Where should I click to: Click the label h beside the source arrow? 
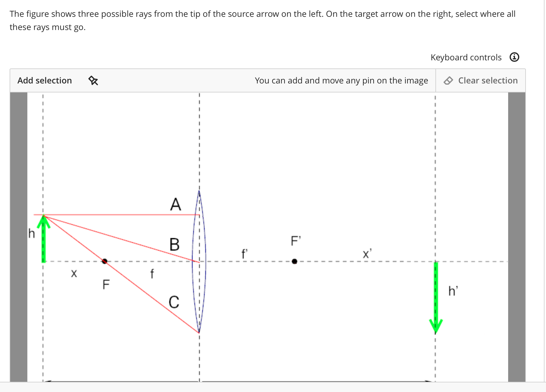(x=31, y=234)
